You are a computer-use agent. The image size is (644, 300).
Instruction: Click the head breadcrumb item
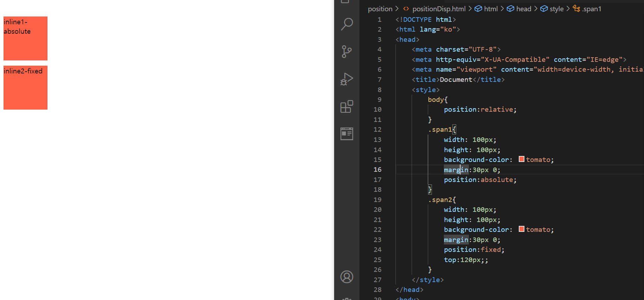coord(519,9)
